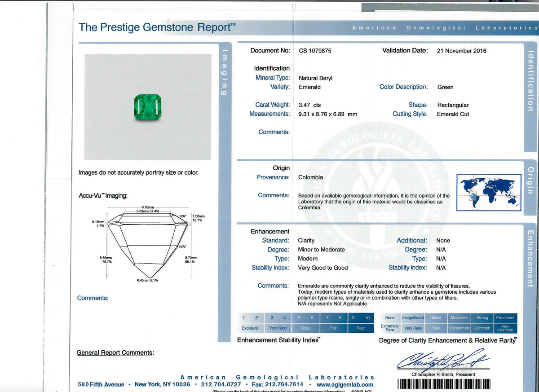This screenshot has width=539, height=392.
Task: Click the '1 2' stability scale cell
Action: click(x=250, y=318)
